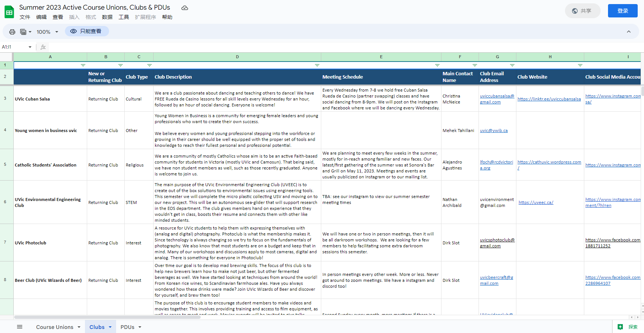
Task: Open the uviccubansalsa@gmail.com email link
Action: click(x=497, y=99)
